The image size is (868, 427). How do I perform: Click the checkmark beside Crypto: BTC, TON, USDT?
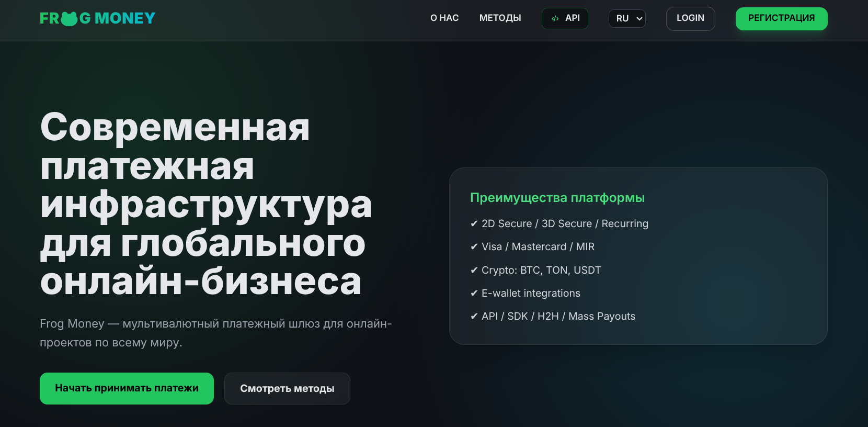[474, 271]
